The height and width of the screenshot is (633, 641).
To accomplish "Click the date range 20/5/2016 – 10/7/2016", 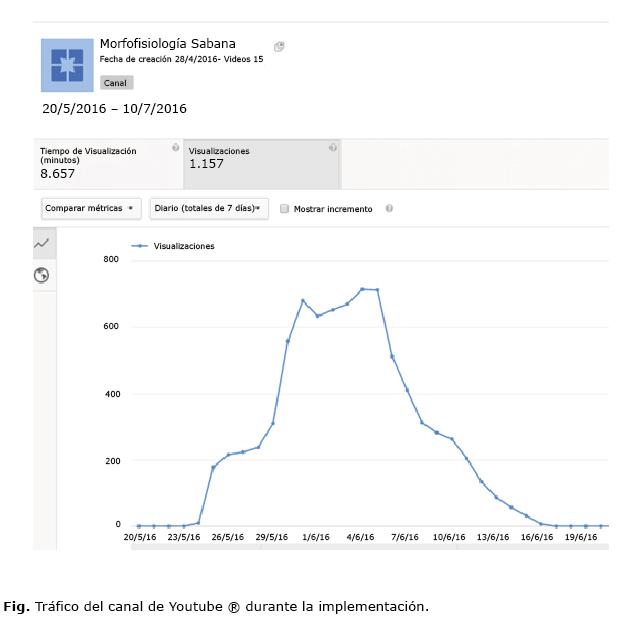I will pyautogui.click(x=114, y=108).
